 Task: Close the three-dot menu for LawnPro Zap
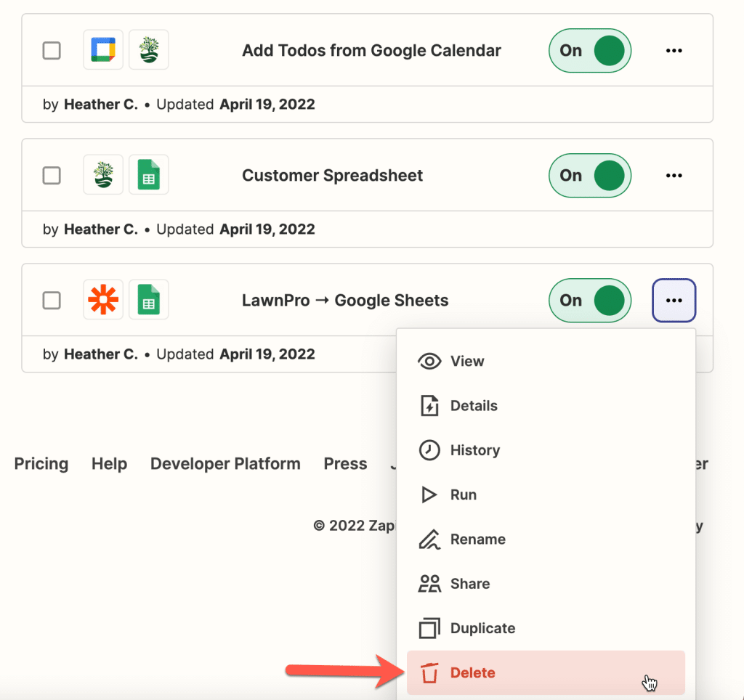pos(674,300)
